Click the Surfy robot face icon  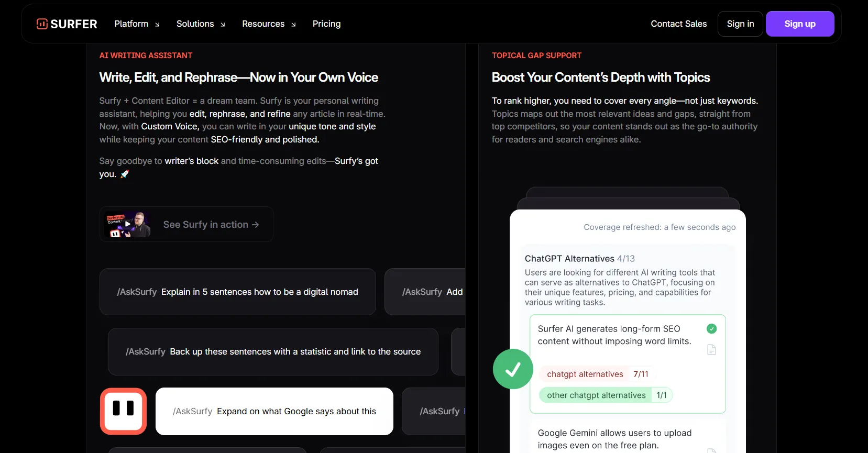coord(123,411)
